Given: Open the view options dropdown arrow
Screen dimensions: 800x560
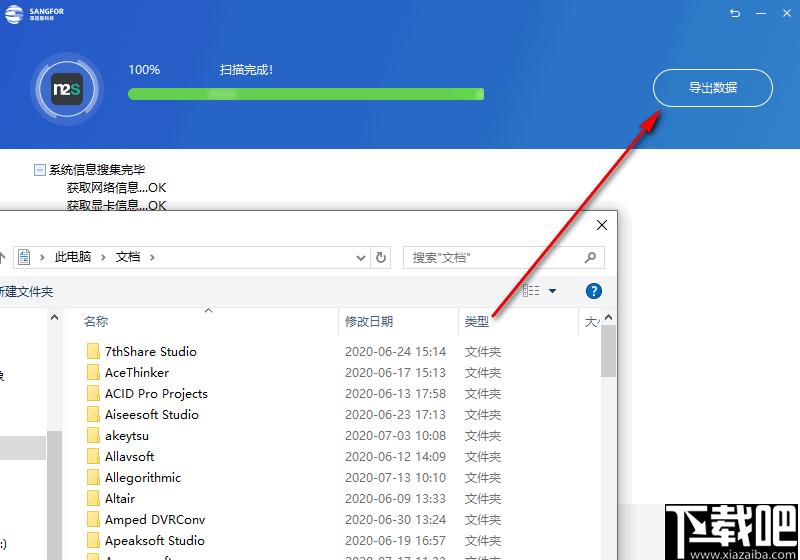Looking at the screenshot, I should [x=553, y=291].
